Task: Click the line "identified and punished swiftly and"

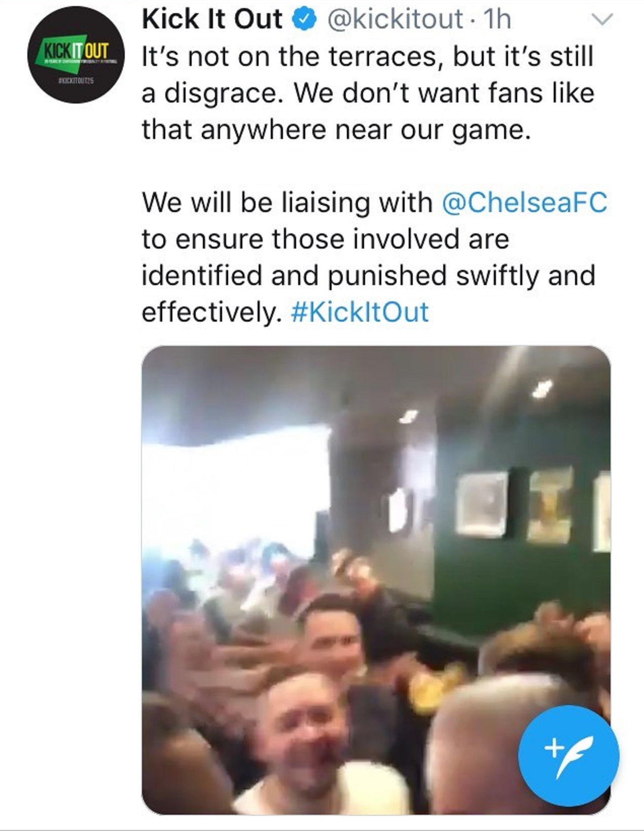Action: tap(368, 275)
